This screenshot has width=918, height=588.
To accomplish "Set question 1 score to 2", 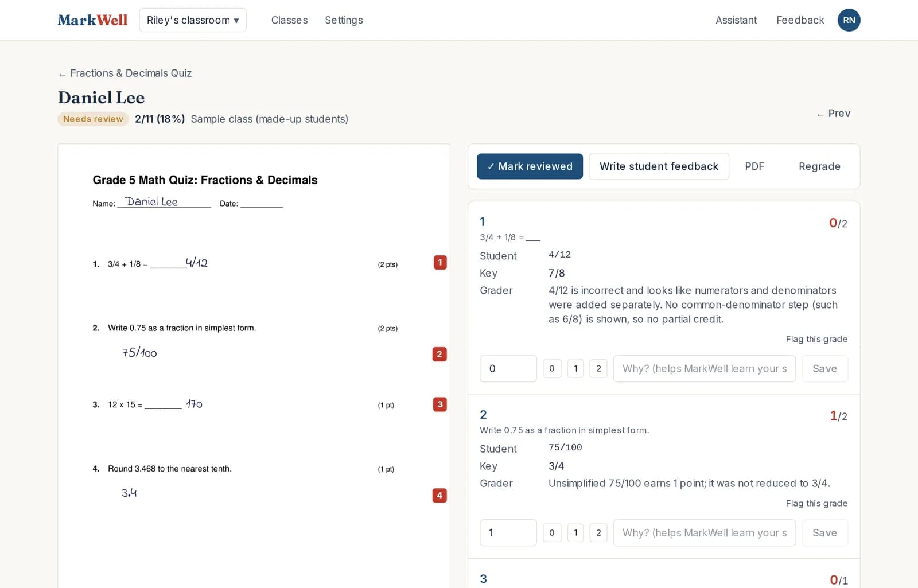I will click(598, 368).
